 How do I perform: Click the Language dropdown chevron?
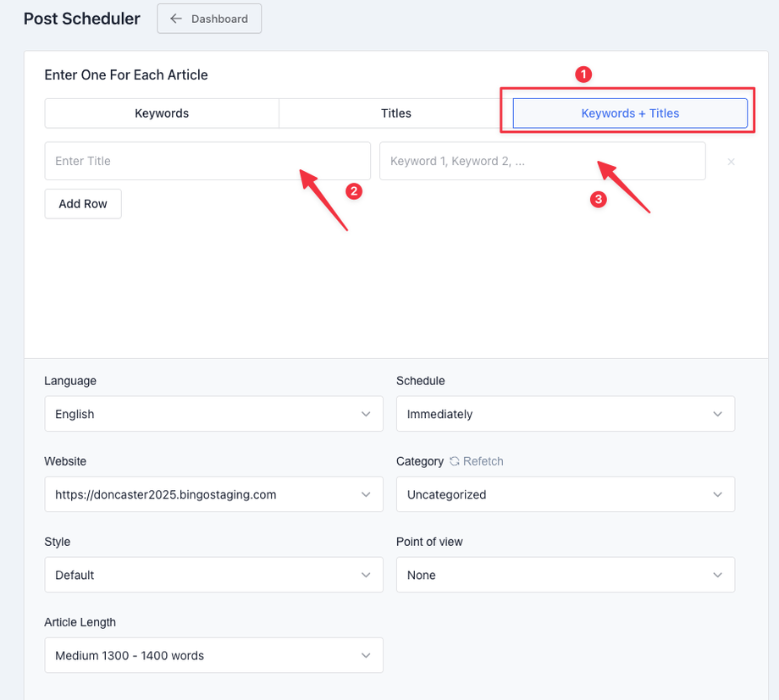click(x=366, y=414)
